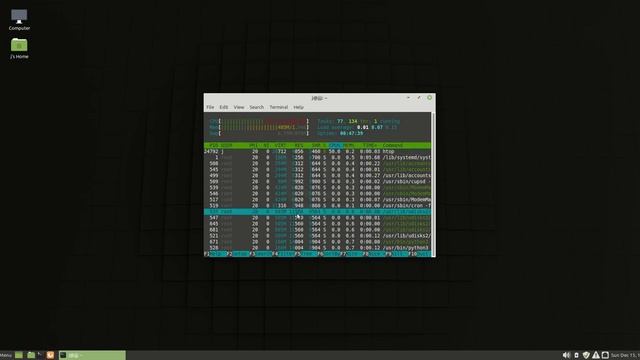Screen dimensions: 640x360
Task: Click the Mem usage meter bar
Action: coord(259,127)
